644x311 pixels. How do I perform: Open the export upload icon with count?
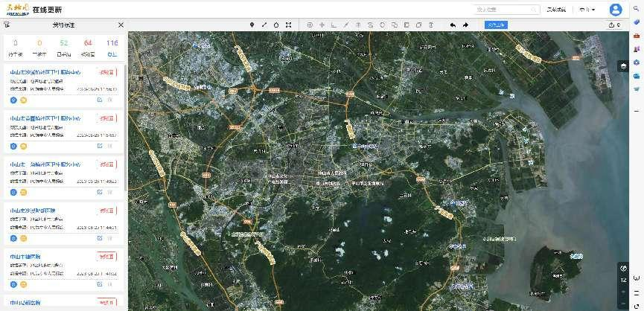point(614,25)
